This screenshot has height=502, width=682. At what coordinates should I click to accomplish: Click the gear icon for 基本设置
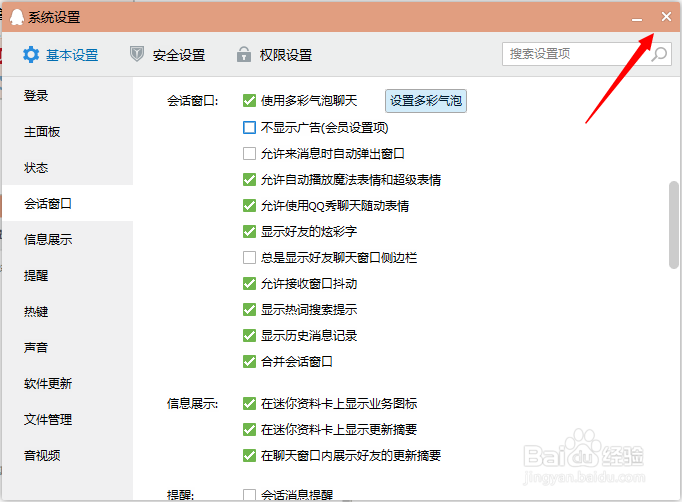click(31, 55)
